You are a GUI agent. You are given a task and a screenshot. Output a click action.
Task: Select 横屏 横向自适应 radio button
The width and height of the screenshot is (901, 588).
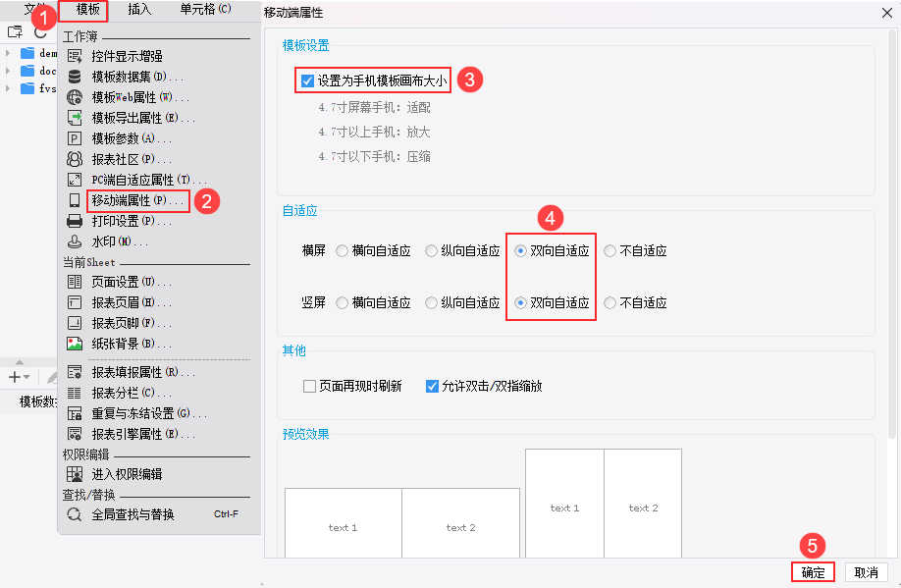pos(342,250)
